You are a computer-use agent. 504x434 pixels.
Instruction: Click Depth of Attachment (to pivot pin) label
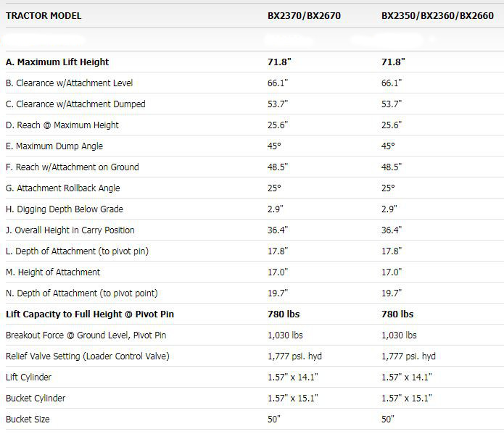coord(78,251)
